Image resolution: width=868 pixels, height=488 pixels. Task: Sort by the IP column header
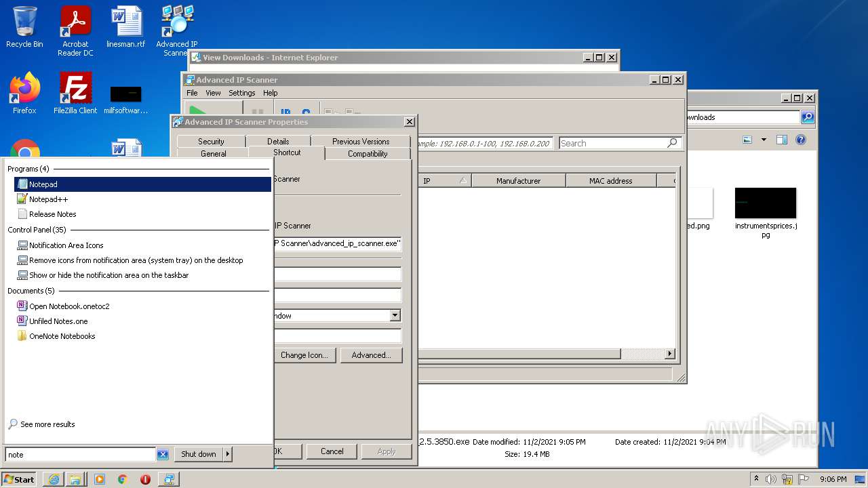[x=444, y=181]
